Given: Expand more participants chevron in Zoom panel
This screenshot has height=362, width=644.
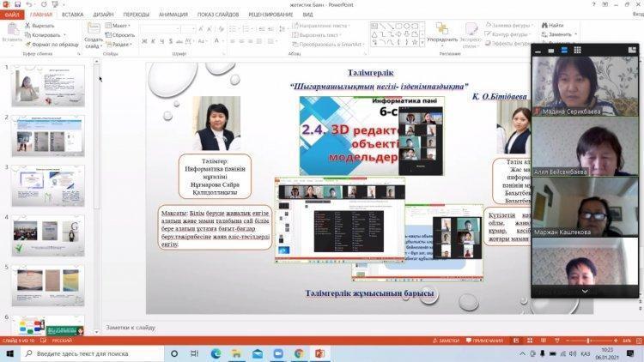Looking at the screenshot, I should point(585,292).
